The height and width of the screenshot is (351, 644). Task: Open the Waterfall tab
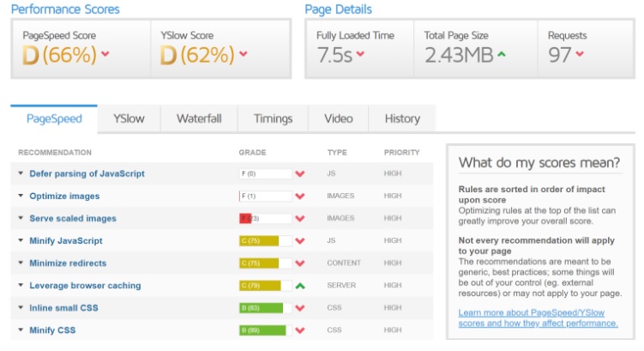pos(199,119)
